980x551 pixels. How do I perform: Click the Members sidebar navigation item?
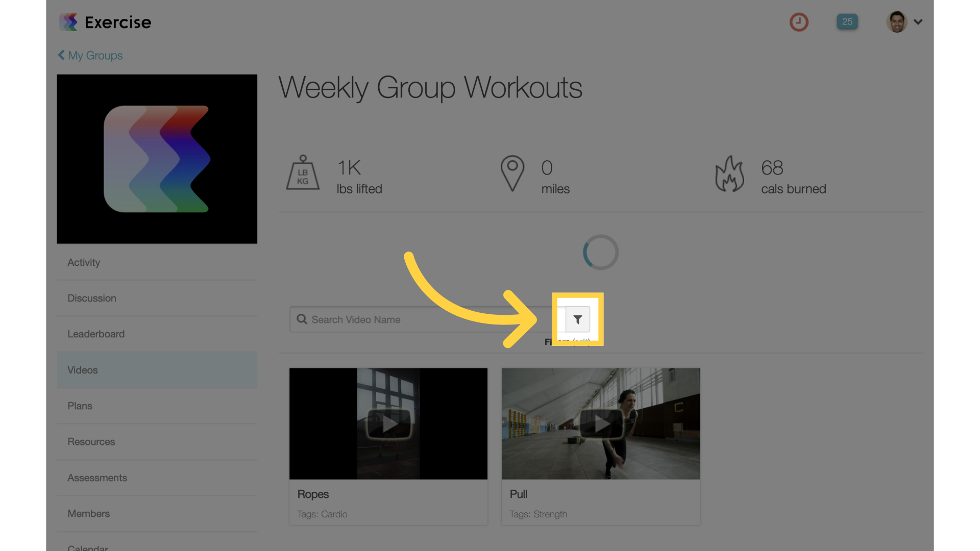88,513
